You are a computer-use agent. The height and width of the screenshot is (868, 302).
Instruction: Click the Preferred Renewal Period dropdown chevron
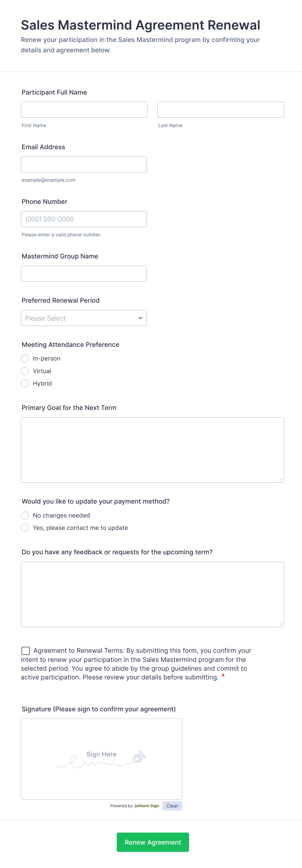click(140, 318)
